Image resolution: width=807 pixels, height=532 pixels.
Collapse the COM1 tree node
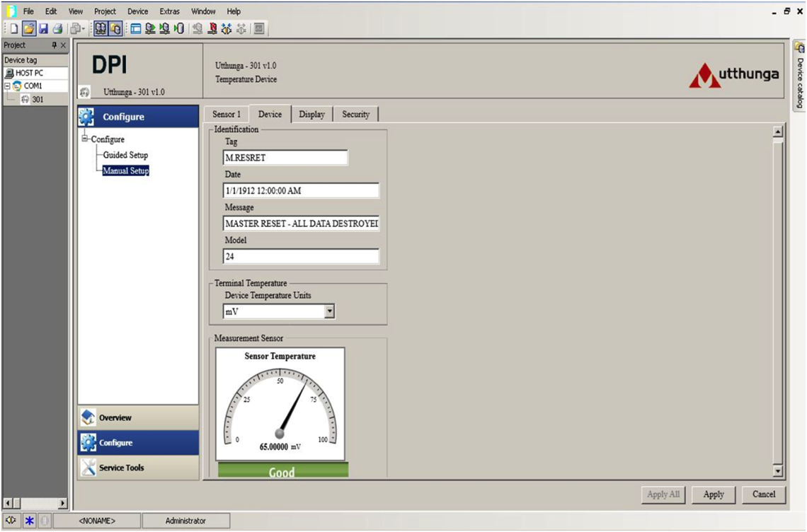[x=7, y=86]
